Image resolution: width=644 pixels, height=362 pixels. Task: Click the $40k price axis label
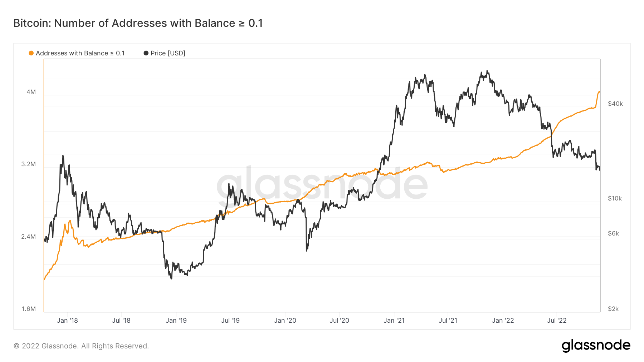[615, 104]
